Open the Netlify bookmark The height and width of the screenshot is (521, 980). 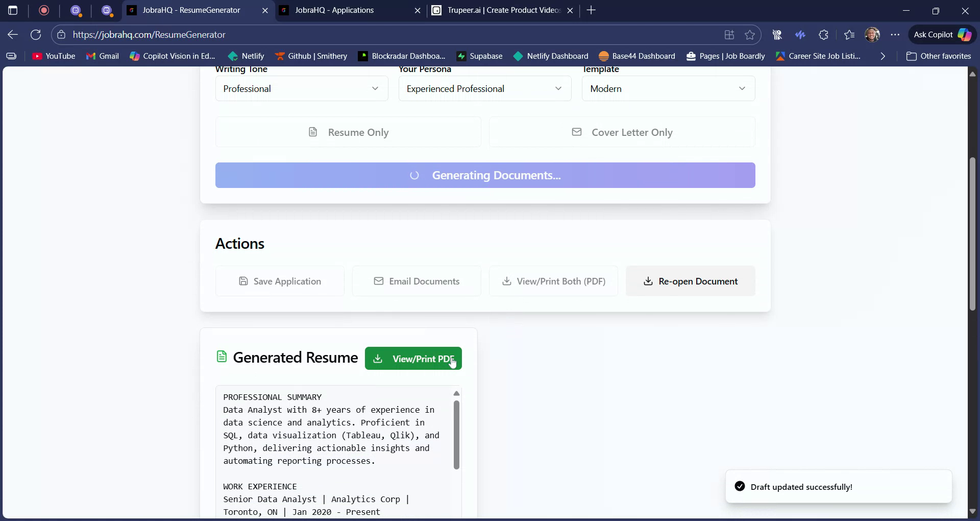point(247,56)
